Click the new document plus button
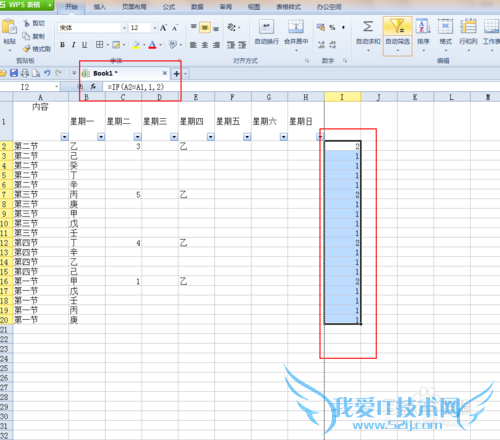This screenshot has height=440, width=500. 176,74
